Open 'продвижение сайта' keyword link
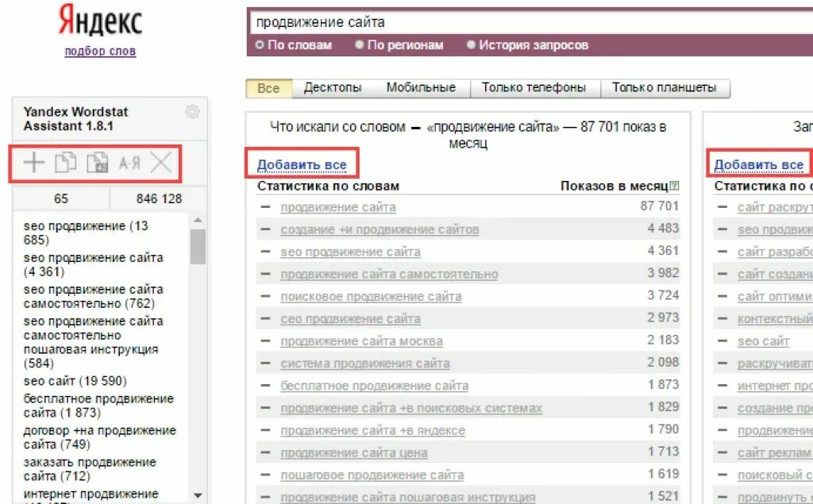This screenshot has height=504, width=813. [338, 207]
